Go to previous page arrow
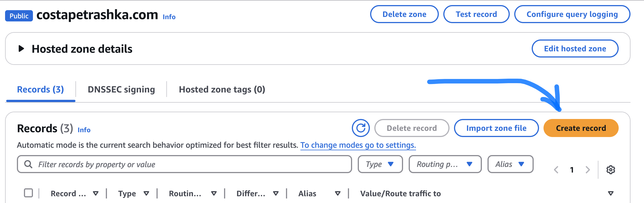The height and width of the screenshot is (203, 644). 556,170
